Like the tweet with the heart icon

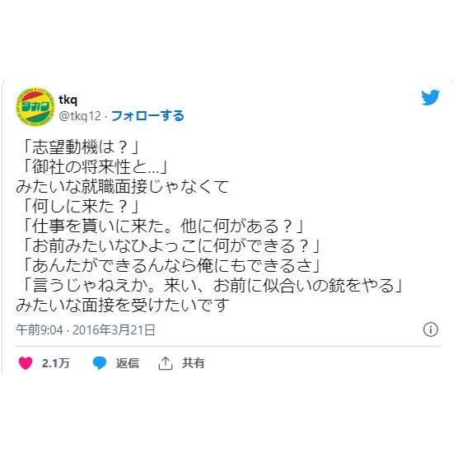click(26, 363)
